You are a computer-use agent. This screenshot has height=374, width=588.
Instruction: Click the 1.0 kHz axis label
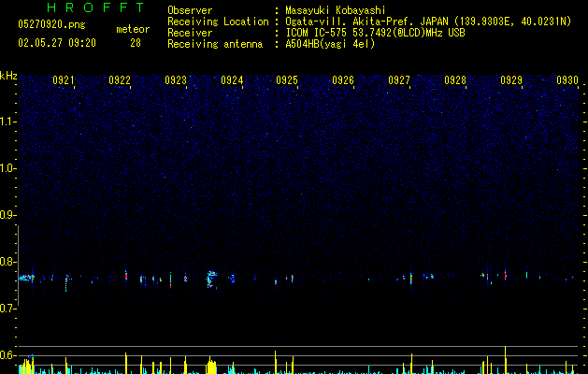[x=8, y=168]
